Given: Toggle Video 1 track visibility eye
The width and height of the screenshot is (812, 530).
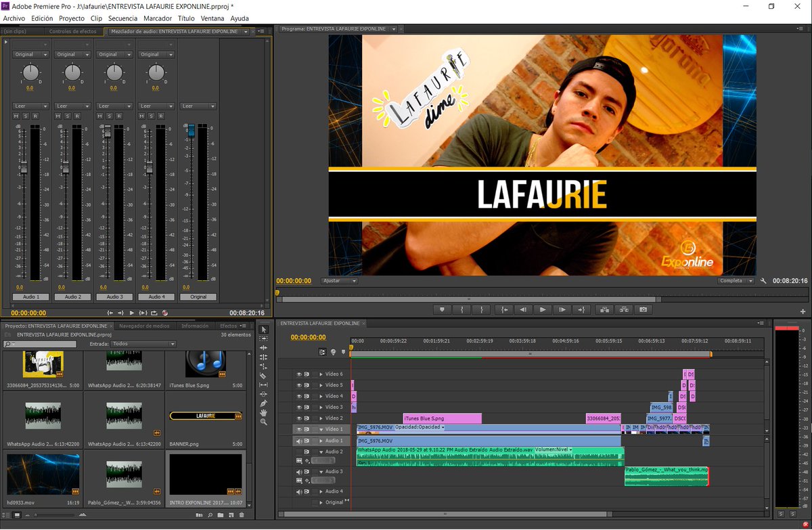Looking at the screenshot, I should pyautogui.click(x=298, y=429).
